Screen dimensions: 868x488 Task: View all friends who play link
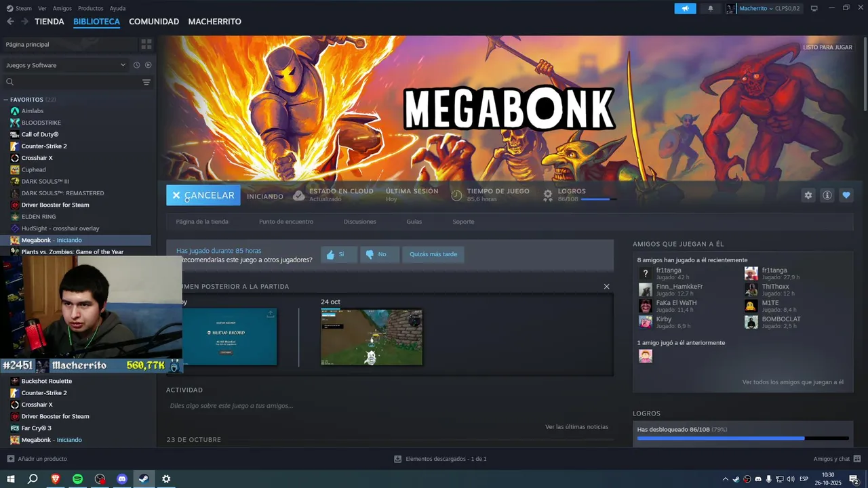pyautogui.click(x=793, y=382)
